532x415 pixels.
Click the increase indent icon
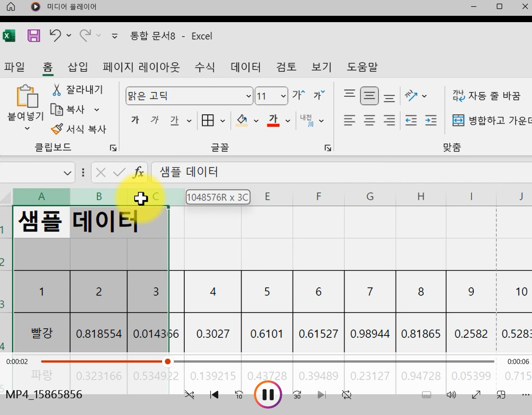[x=431, y=121]
